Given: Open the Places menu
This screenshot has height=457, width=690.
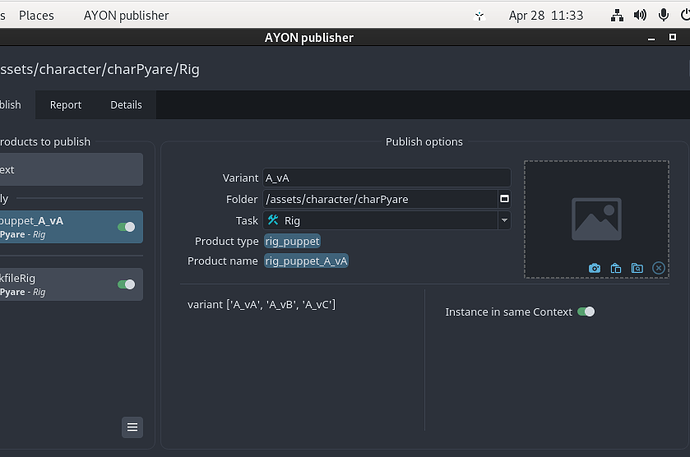Looking at the screenshot, I should tap(37, 15).
